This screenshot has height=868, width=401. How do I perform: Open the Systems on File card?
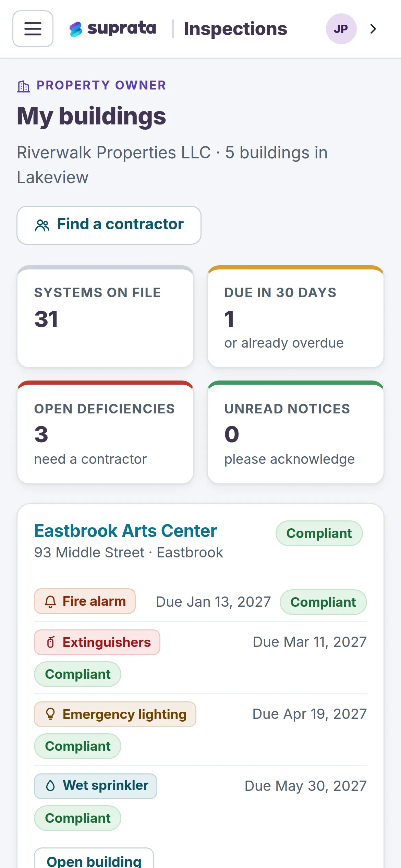[105, 316]
